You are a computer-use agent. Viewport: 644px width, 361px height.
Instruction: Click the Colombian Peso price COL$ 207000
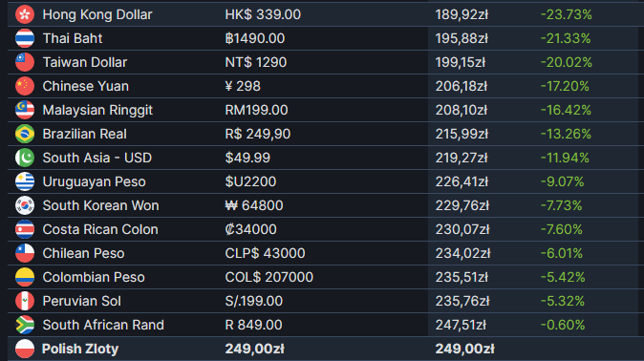[x=269, y=277]
